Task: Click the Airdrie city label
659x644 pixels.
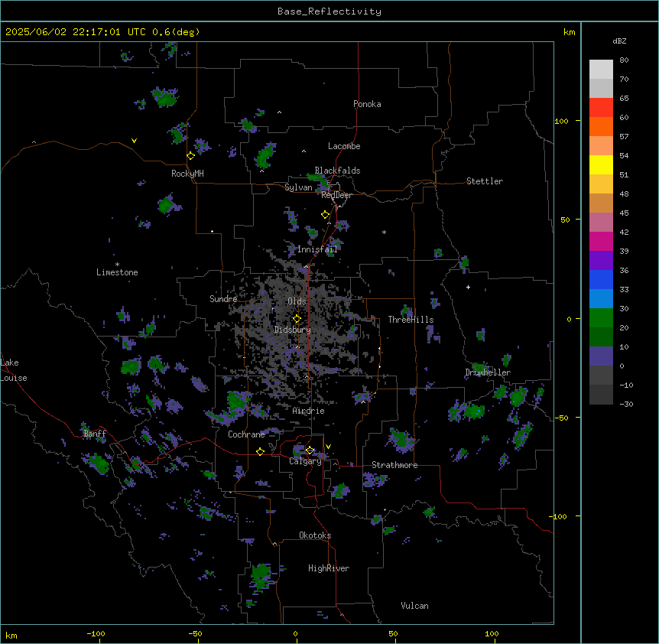Action: pyautogui.click(x=309, y=411)
